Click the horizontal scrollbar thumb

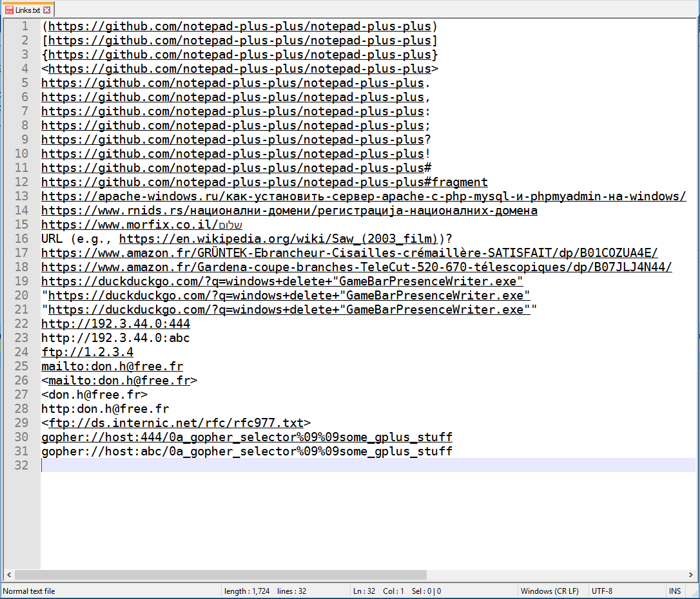[220, 575]
